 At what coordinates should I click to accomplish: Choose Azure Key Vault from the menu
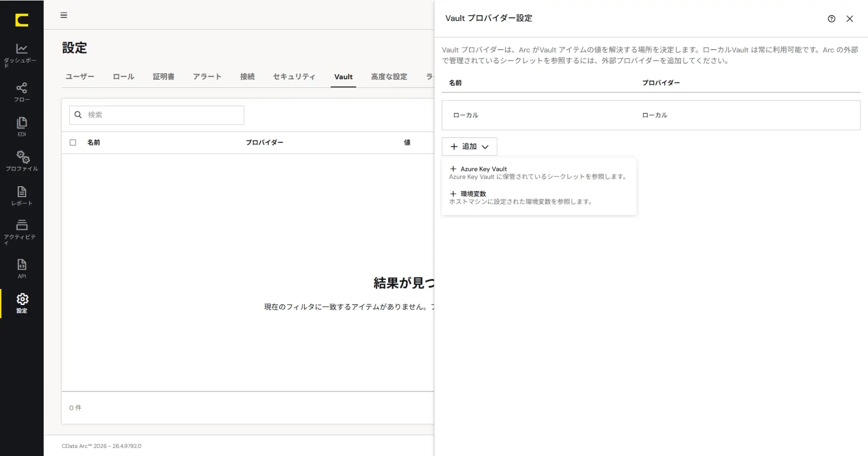click(x=539, y=173)
